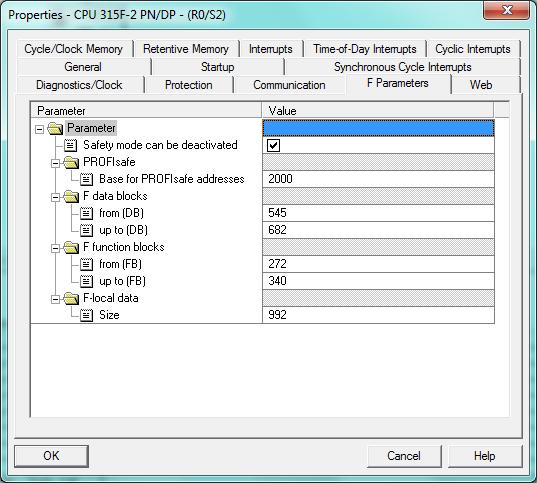This screenshot has width=537, height=483.
Task: Confirm settings with the OK button
Action: [x=51, y=456]
